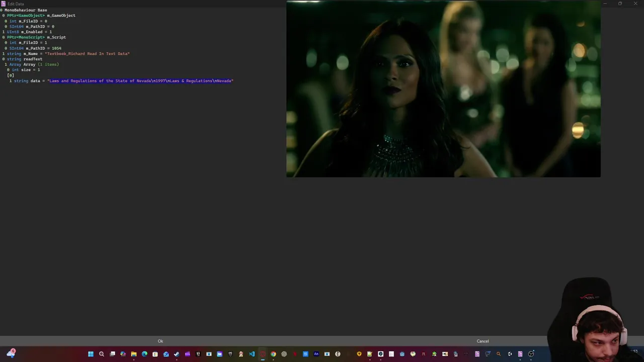The image size is (644, 362).
Task: Click the Cancel button in Edit Data
Action: tap(482, 341)
